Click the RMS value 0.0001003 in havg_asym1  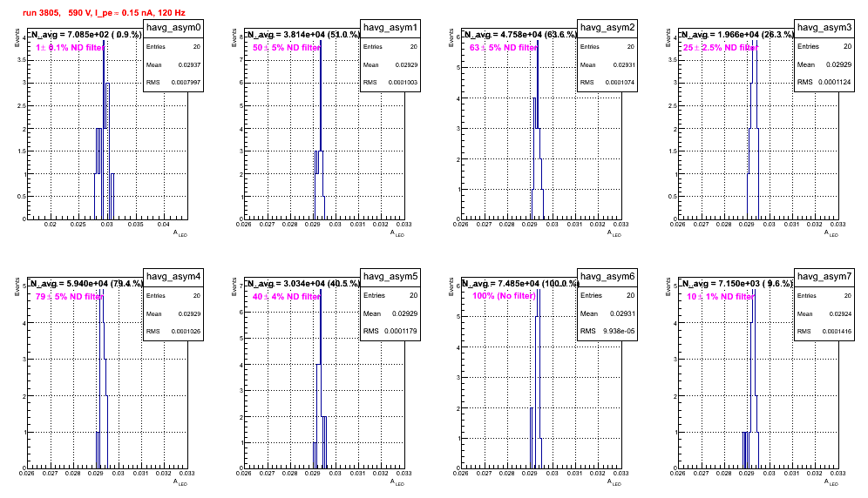pyautogui.click(x=403, y=83)
